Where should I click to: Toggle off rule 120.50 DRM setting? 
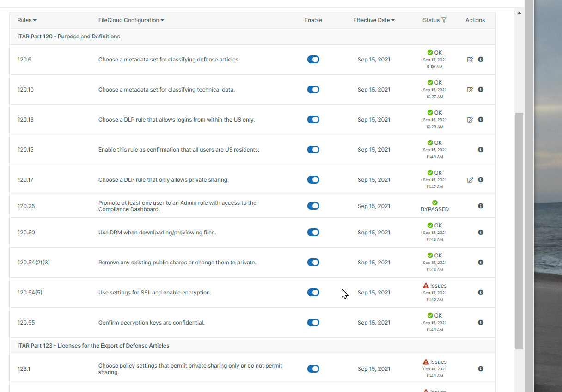(x=313, y=233)
